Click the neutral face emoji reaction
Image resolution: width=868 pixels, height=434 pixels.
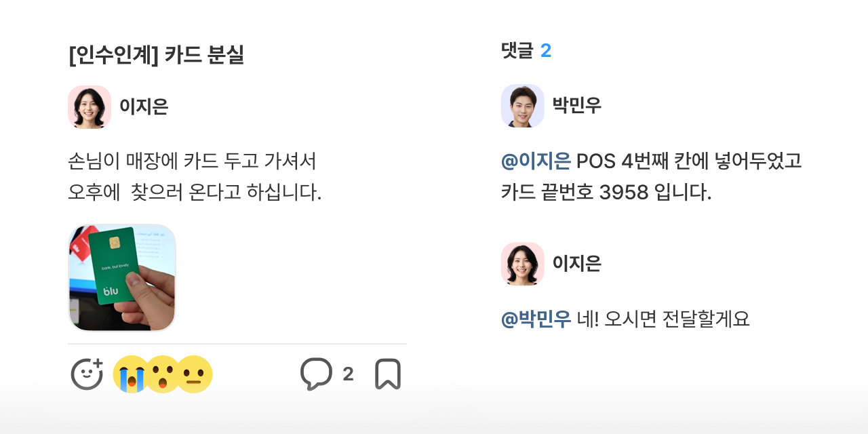click(195, 374)
